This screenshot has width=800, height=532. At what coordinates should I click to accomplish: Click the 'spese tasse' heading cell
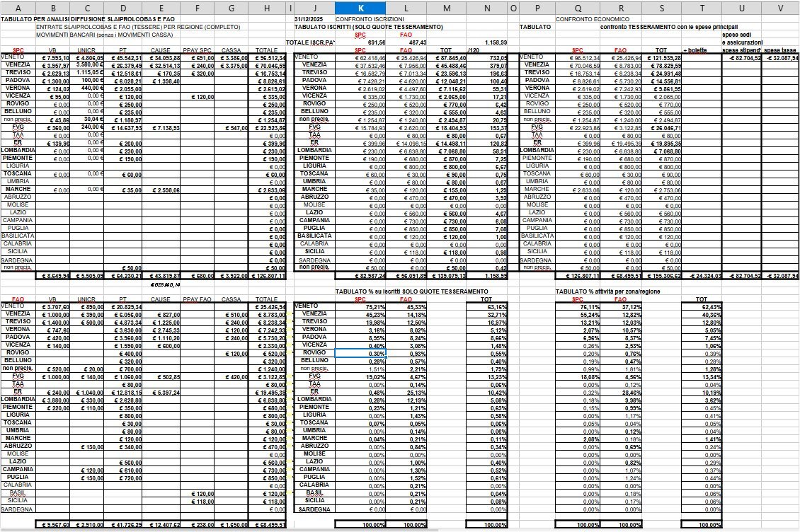coord(781,50)
